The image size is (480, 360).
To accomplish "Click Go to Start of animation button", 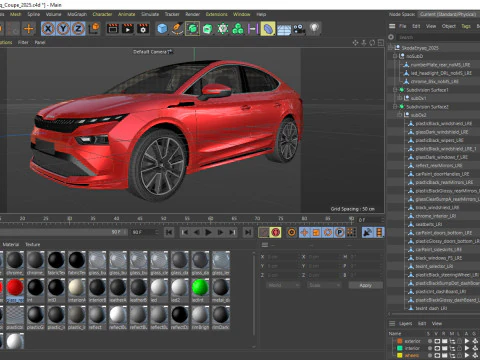I will coord(169,232).
